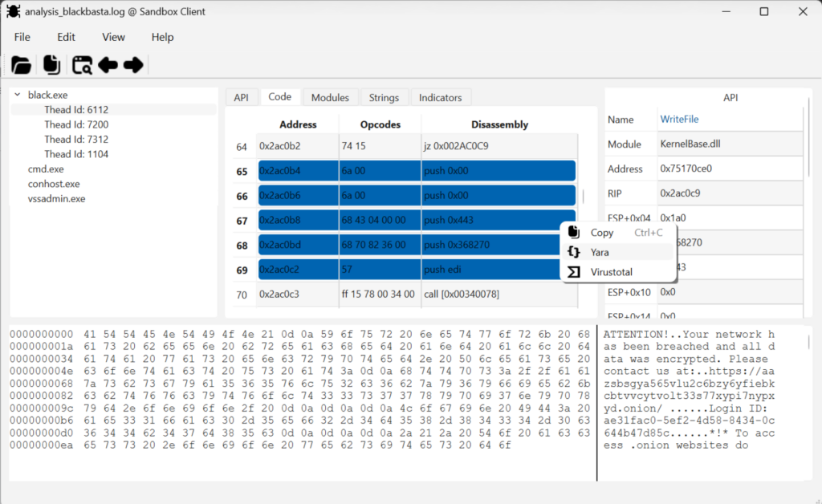Click the code table vertical scrollbar
Image resolution: width=822 pixels, height=504 pixels.
pyautogui.click(x=584, y=197)
